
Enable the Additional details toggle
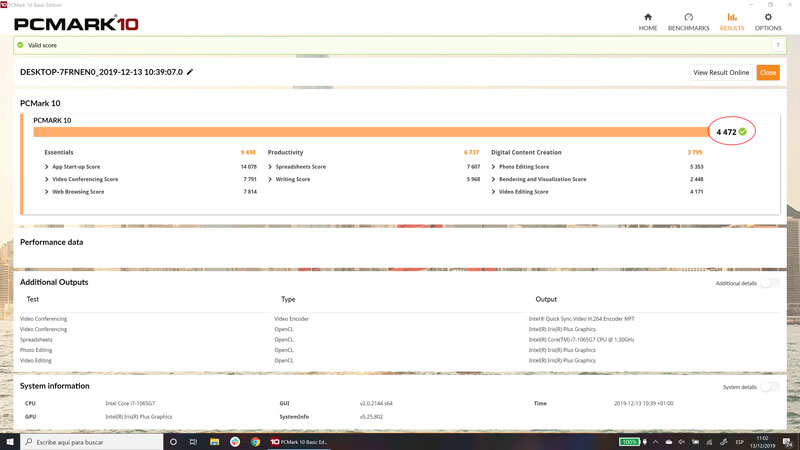tap(769, 283)
